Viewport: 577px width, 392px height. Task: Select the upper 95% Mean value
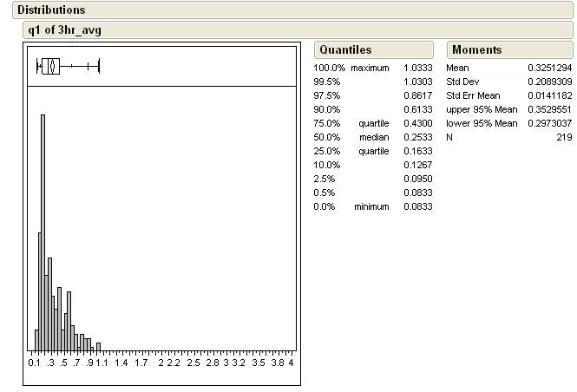click(x=549, y=109)
